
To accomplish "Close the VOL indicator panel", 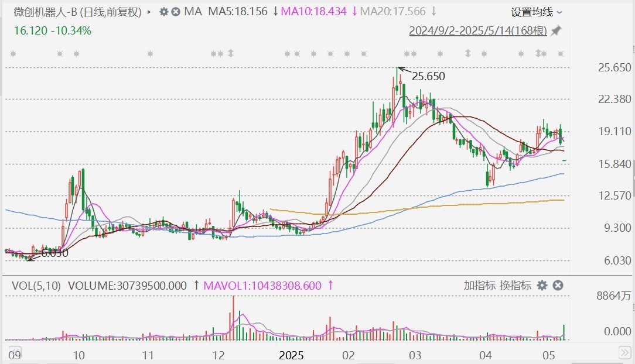I will (558, 286).
